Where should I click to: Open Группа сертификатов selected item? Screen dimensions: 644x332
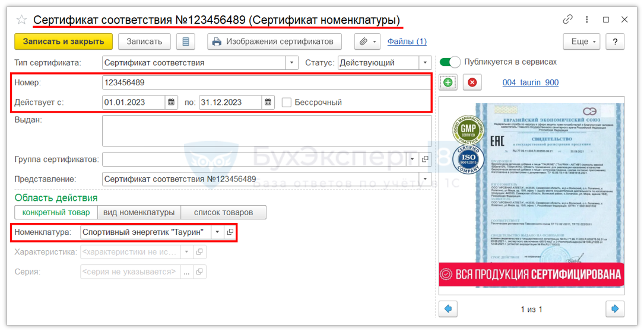[x=426, y=159]
